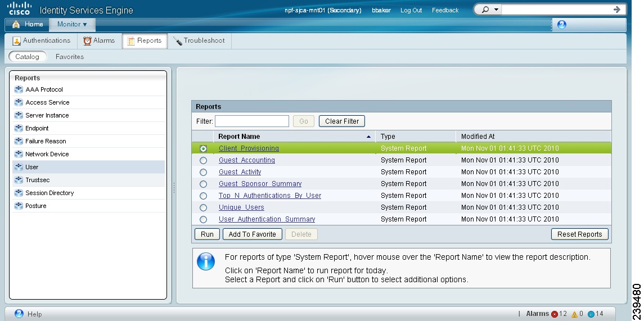Viewport: 644px width, 321px height.
Task: Click the Alarms clock icon
Action: tap(87, 40)
